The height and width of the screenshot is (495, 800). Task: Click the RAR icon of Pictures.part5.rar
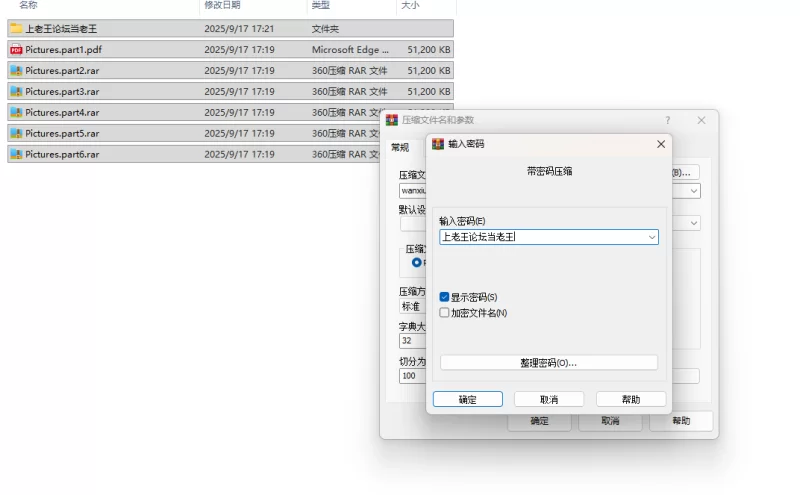pyautogui.click(x=16, y=133)
